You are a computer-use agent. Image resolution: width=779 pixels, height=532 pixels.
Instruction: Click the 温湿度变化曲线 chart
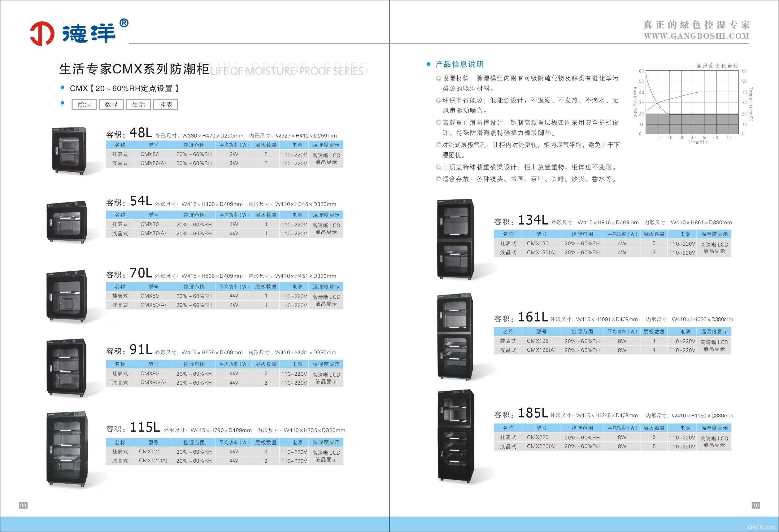click(x=693, y=104)
